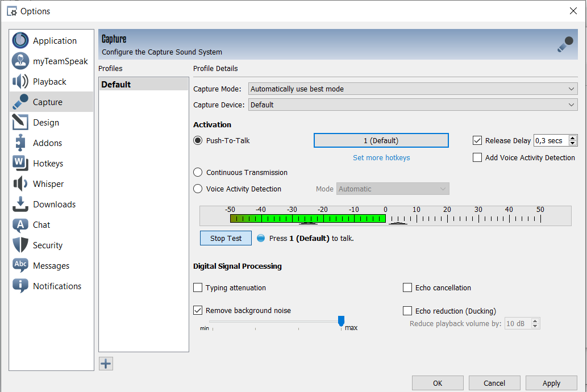Viewport: 587px width, 392px height.
Task: Click the blue talk status indicator light
Action: [x=261, y=238]
